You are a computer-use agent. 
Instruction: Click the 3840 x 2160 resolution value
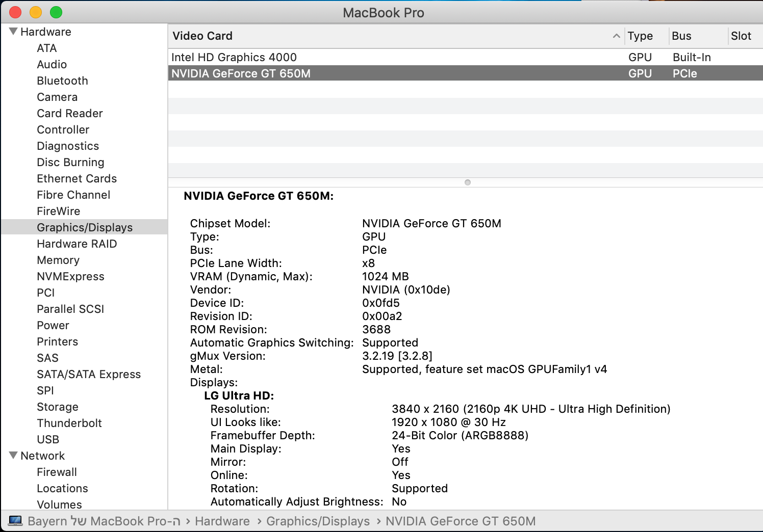531,409
